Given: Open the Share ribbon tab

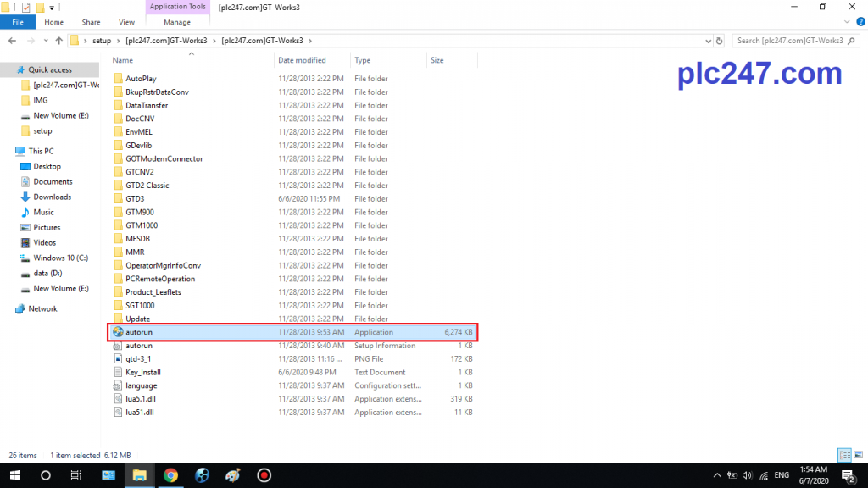Looking at the screenshot, I should [x=91, y=22].
